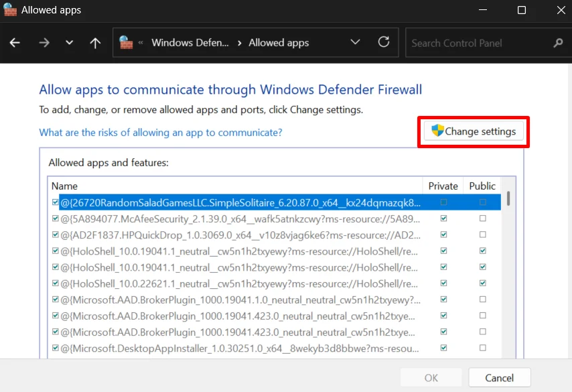Select the Windows Defender breadcrumb item
Screen dimensions: 572x392
pyautogui.click(x=190, y=42)
